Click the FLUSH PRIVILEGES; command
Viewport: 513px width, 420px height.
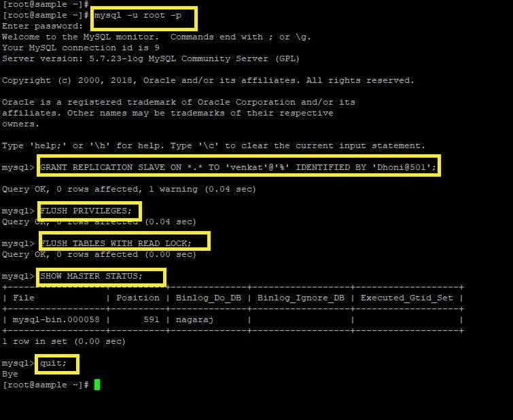(x=86, y=211)
